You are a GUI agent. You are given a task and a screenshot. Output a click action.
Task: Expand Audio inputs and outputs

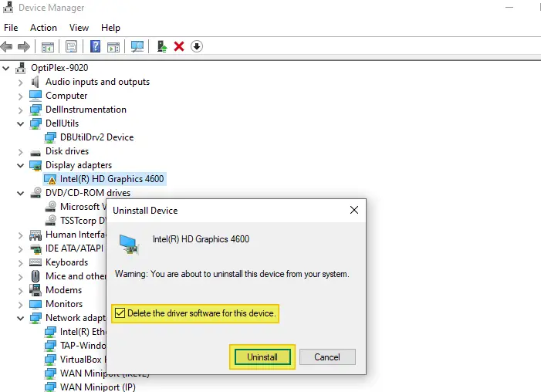(x=20, y=83)
